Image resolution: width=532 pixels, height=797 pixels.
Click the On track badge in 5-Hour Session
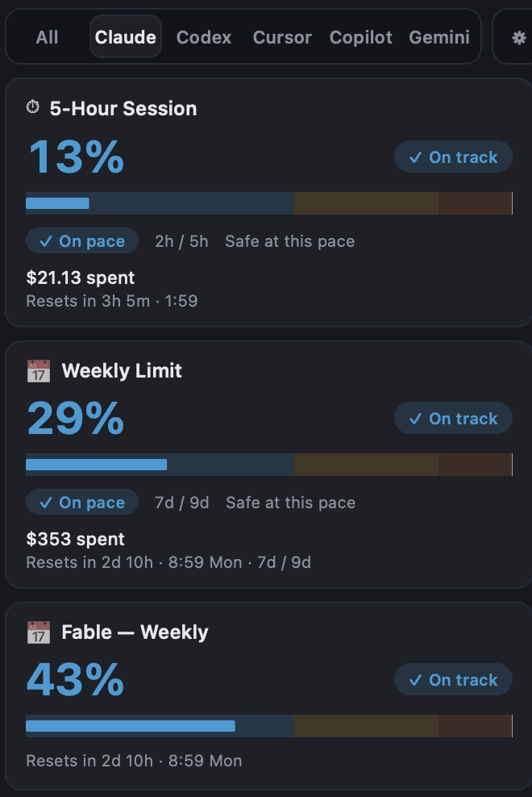[453, 156]
